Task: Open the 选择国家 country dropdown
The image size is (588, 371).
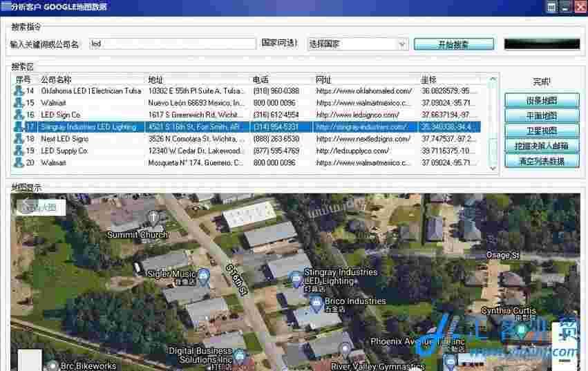Action: coord(402,44)
